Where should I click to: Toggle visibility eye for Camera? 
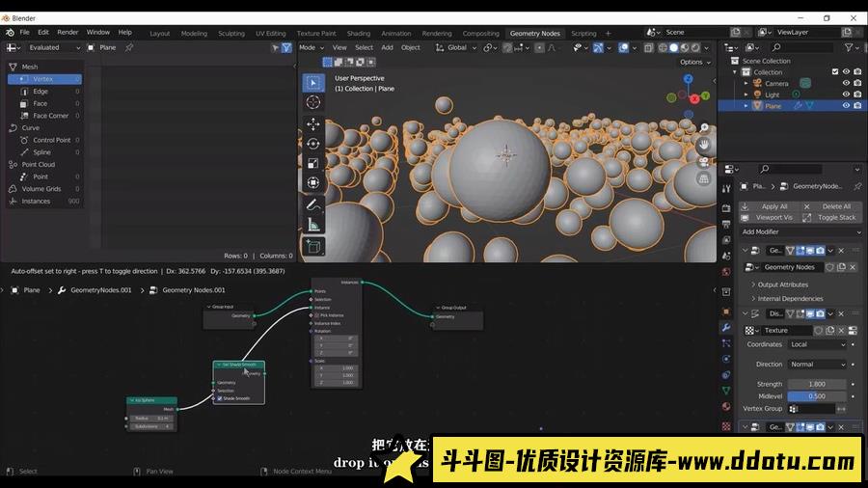click(846, 83)
